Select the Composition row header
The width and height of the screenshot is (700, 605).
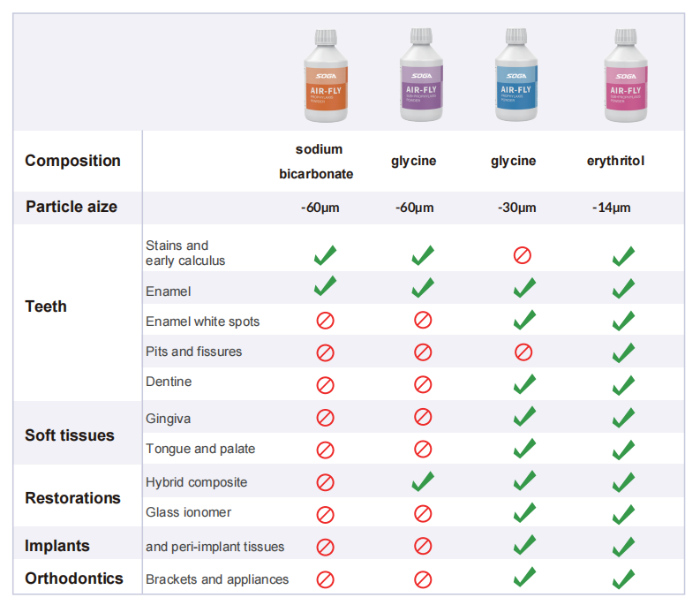click(72, 161)
